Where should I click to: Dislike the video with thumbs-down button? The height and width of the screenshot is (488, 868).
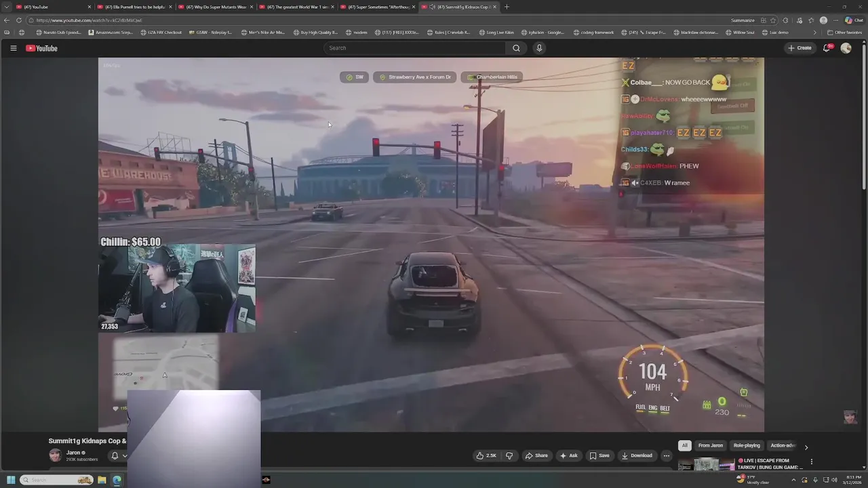pos(509,455)
